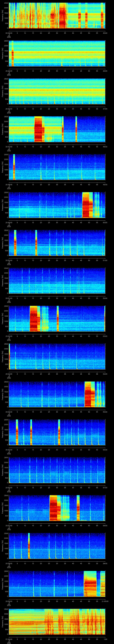Click the 45:00 end label of first panel

pos(105,33)
